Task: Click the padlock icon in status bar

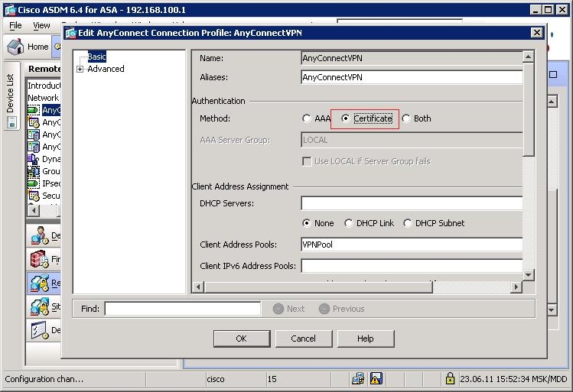Action: pos(450,378)
